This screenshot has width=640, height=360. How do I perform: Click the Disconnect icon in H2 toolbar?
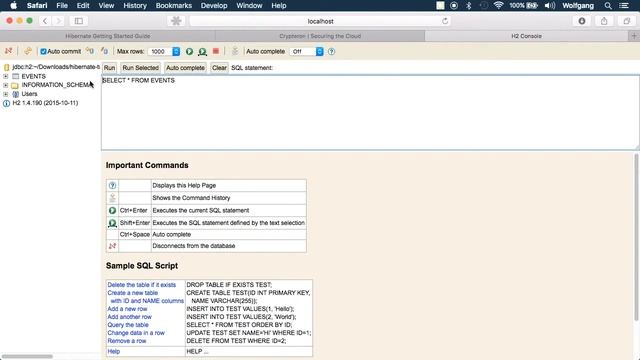pyautogui.click(x=8, y=51)
